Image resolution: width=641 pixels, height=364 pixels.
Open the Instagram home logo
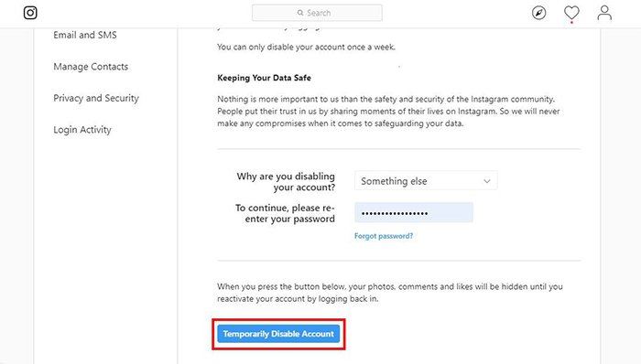click(x=30, y=13)
